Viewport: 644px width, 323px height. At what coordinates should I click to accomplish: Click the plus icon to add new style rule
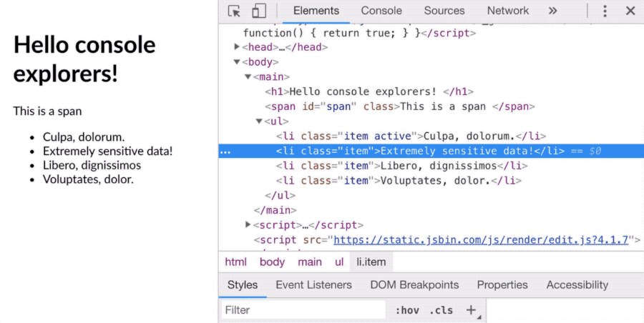point(471,310)
